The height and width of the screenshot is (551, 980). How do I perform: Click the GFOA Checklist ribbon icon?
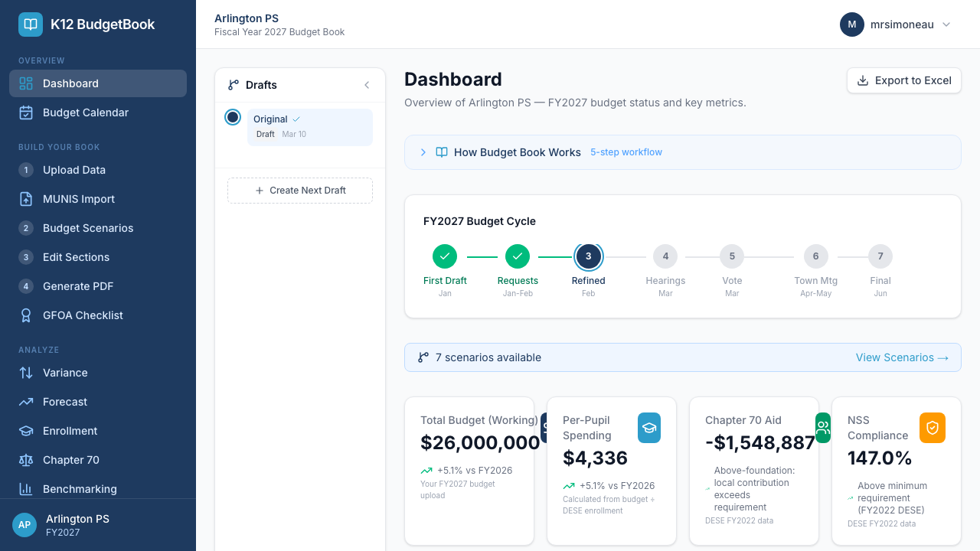pos(26,315)
